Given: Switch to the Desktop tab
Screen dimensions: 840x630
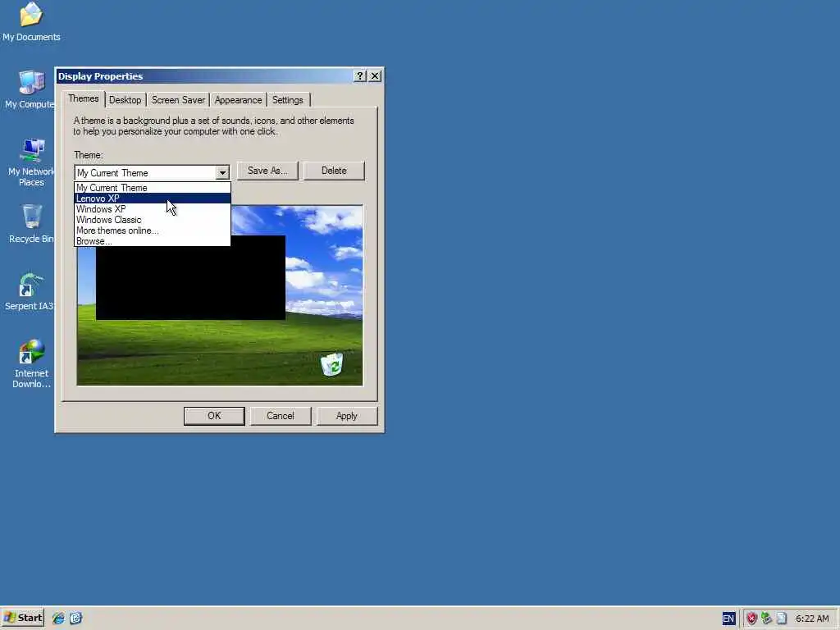Looking at the screenshot, I should pos(126,100).
